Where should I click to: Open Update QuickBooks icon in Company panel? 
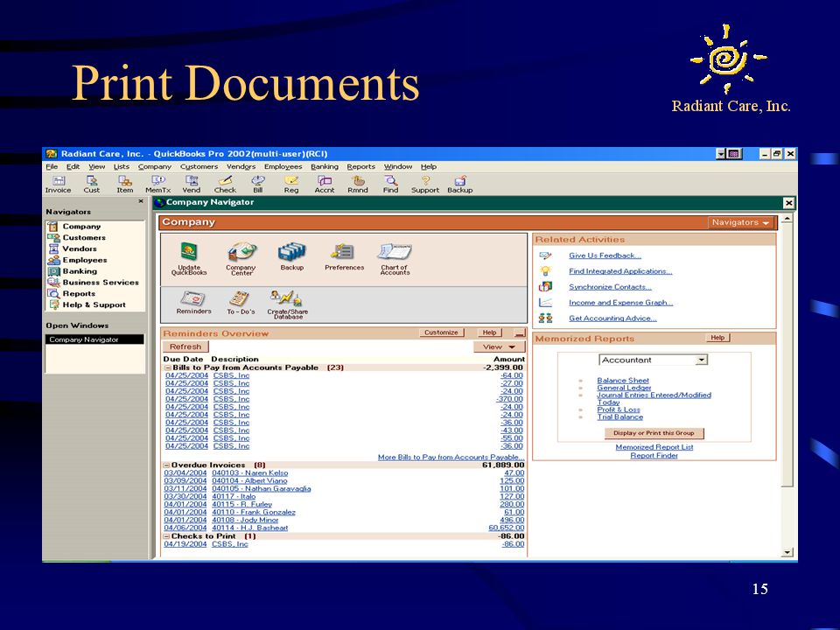point(189,259)
